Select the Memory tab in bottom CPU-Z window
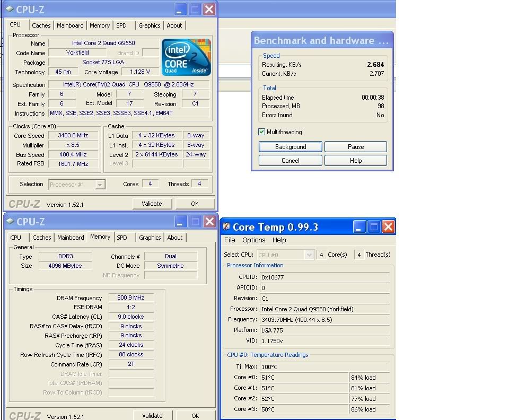 click(100, 237)
